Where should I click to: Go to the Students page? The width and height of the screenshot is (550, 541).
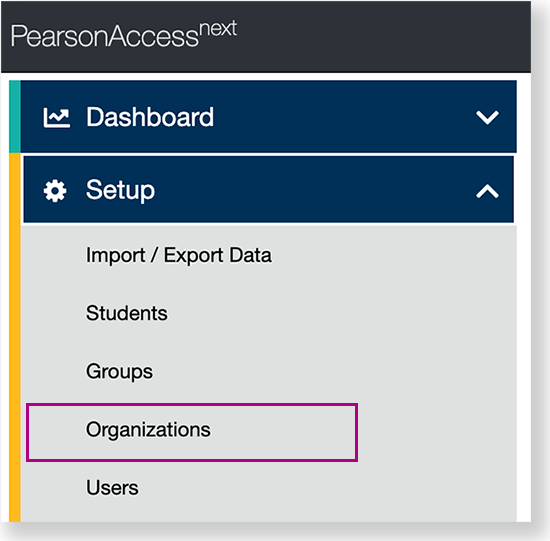point(127,313)
